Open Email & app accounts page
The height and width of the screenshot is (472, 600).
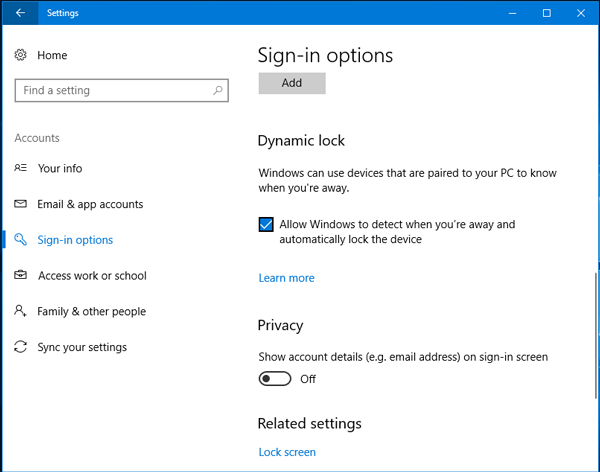coord(90,204)
